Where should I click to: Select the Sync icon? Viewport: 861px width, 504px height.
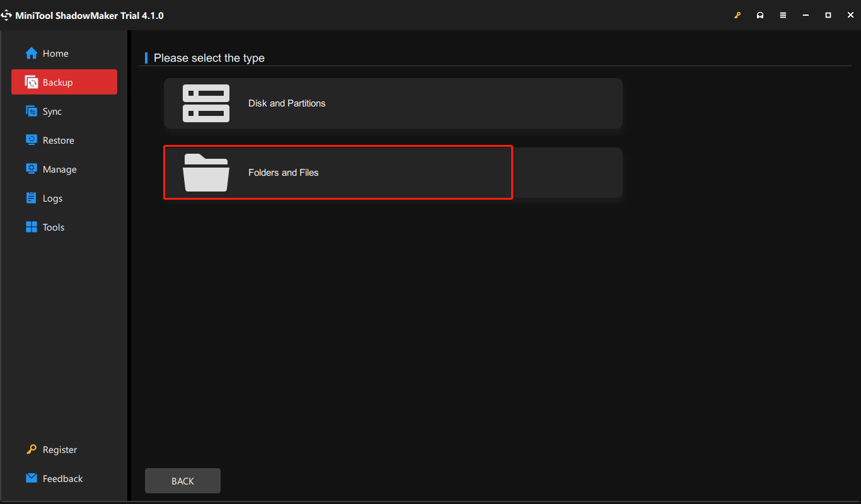click(x=31, y=111)
